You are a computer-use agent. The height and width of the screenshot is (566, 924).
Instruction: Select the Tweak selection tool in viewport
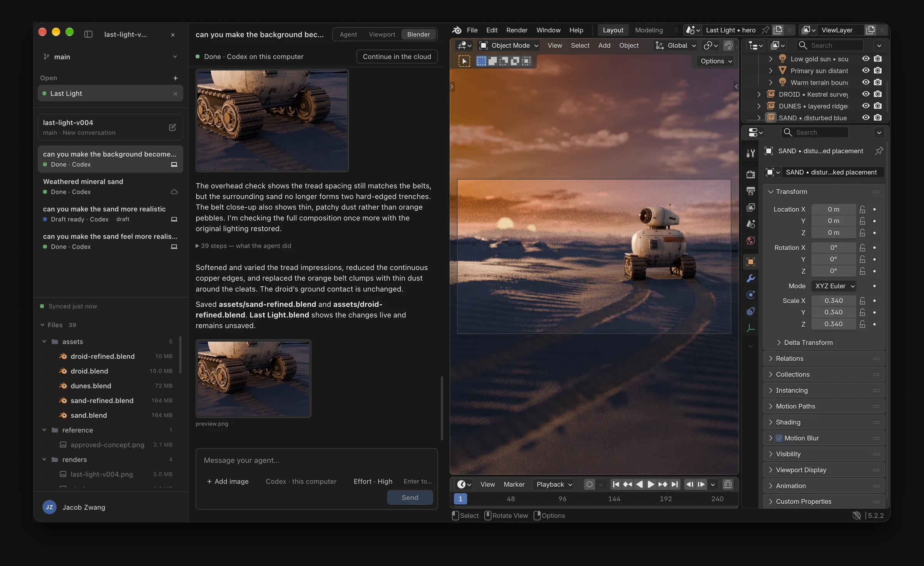click(464, 61)
